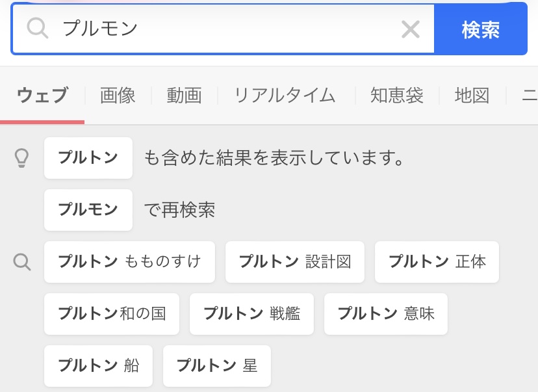
Task: Click the related searches magnifier icon
Action: click(23, 262)
